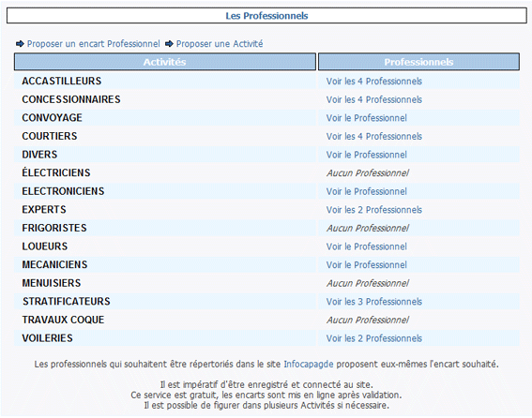Screen dimensions: 532x418
Task: See the professional listed for MECANICIENS
Action: tap(367, 265)
